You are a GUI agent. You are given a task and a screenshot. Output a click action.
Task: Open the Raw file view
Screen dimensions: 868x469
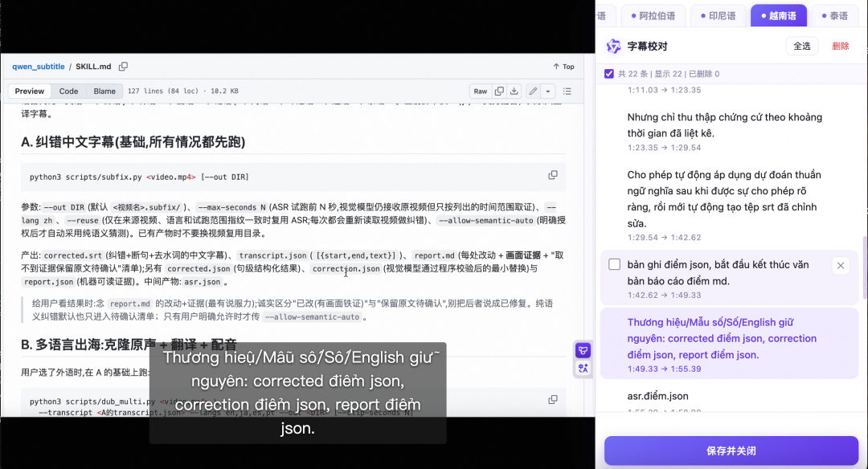(x=481, y=92)
